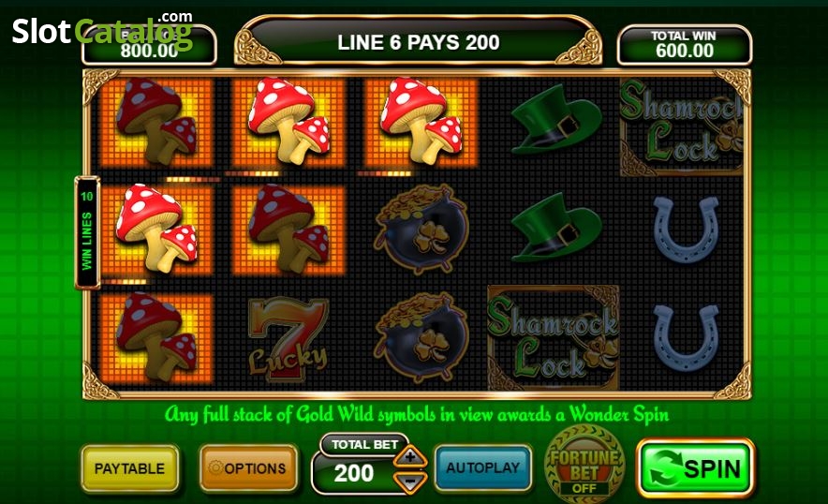
Task: Select the middle-row pot of gold symbol
Action: click(x=421, y=229)
